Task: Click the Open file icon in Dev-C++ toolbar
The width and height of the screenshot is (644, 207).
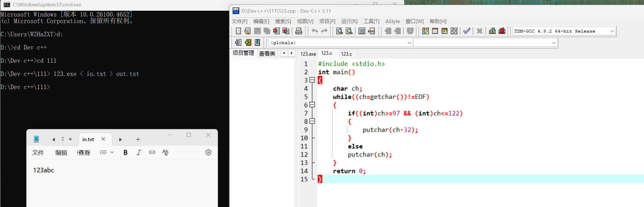Action: pos(248,31)
